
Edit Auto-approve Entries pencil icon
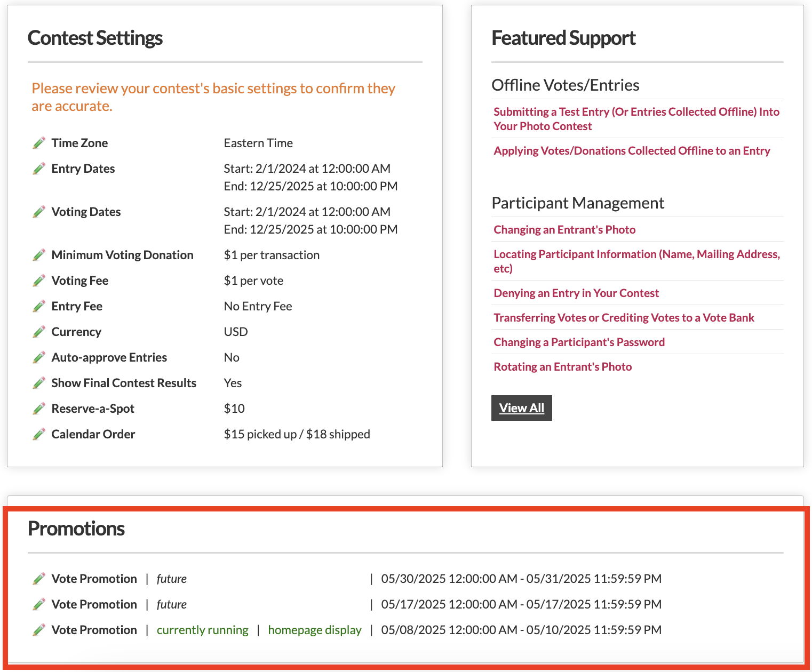(x=39, y=357)
